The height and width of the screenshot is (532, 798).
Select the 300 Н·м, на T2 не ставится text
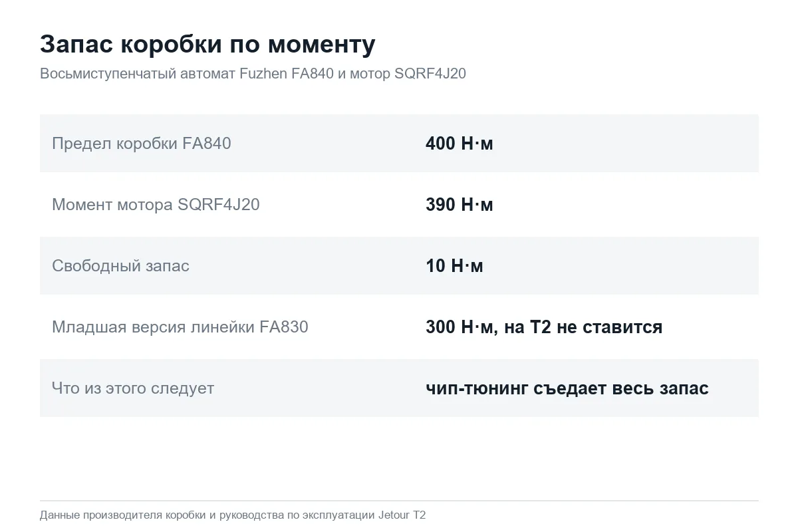point(544,327)
